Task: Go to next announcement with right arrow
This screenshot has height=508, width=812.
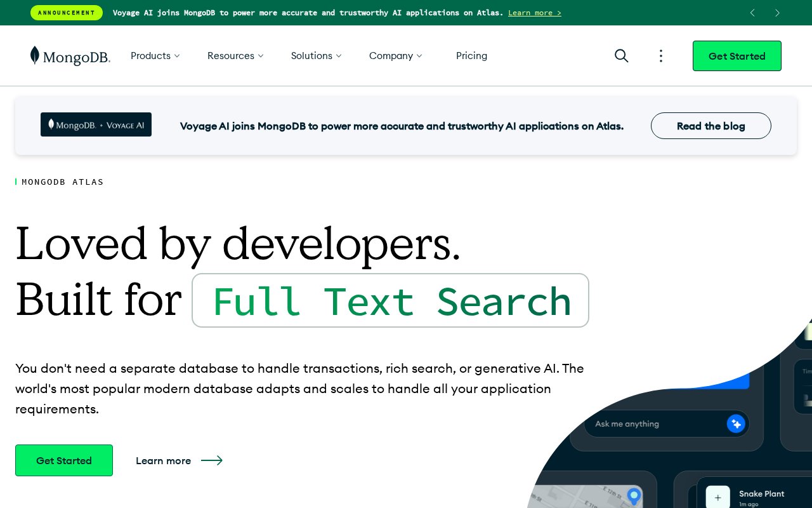Action: 777,13
